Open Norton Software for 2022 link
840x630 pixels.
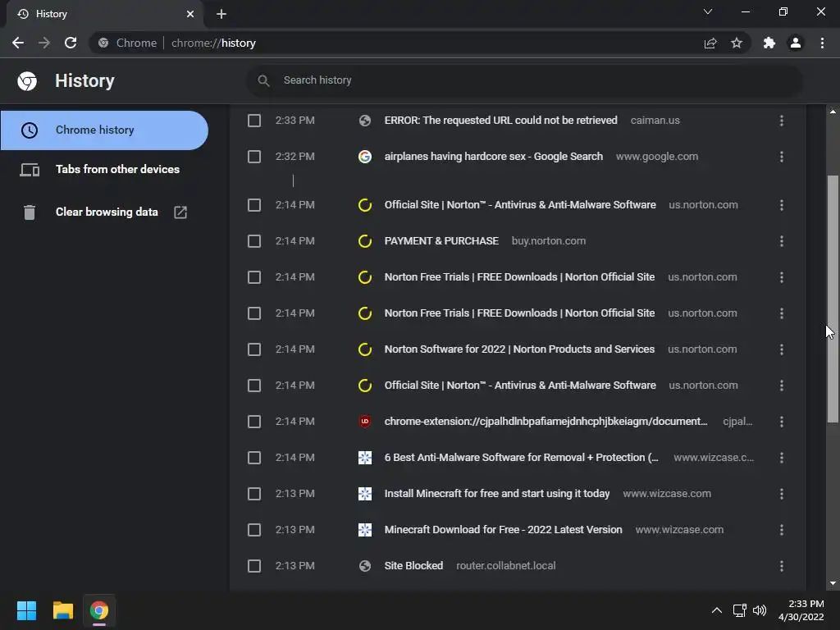(519, 349)
